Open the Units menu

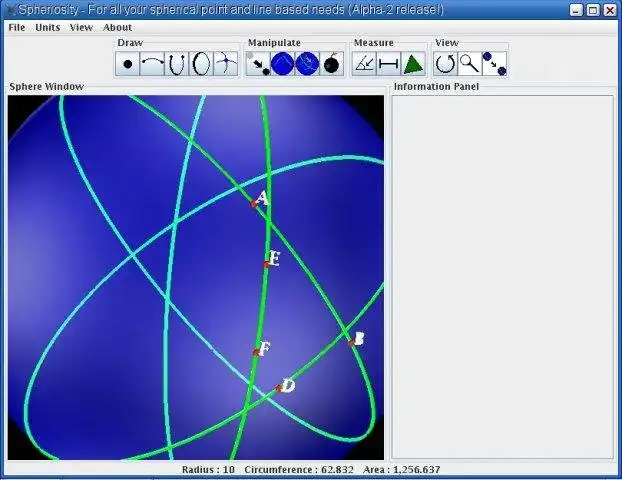48,27
